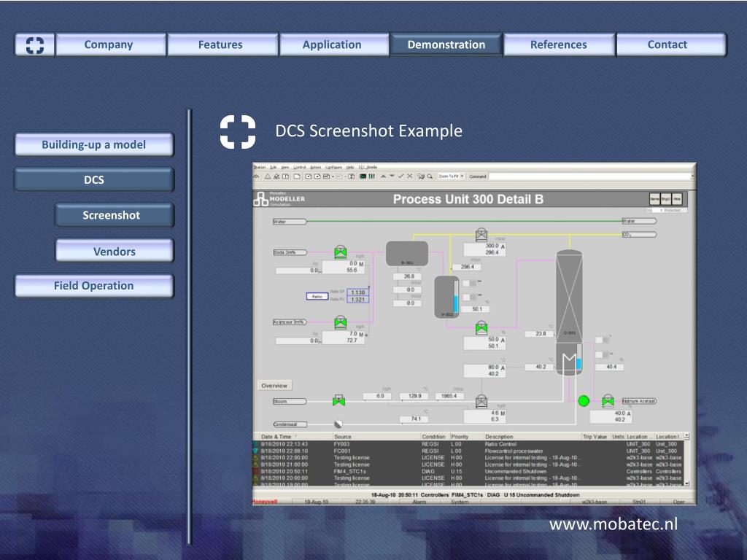This screenshot has height=560, width=747.
Task: Click the Command input field
Action: tap(589, 176)
